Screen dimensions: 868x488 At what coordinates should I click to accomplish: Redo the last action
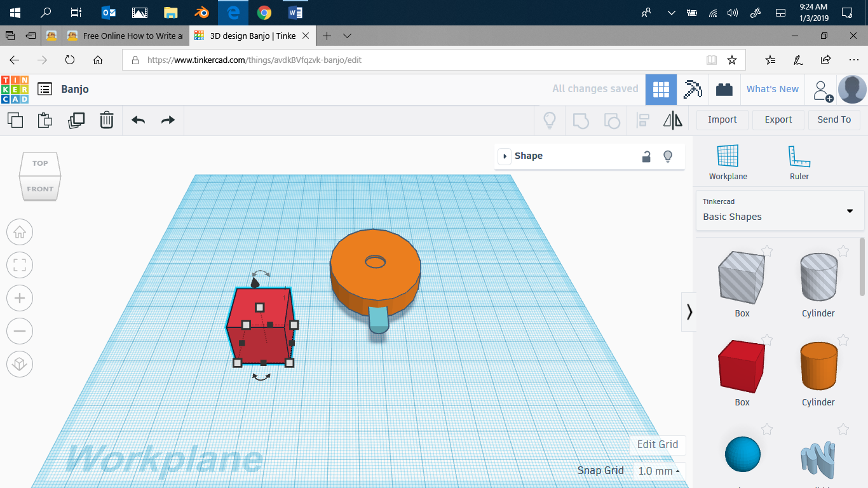[168, 120]
